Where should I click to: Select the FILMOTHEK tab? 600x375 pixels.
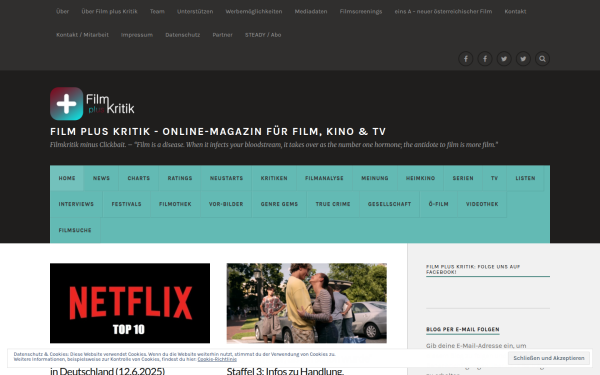point(175,204)
